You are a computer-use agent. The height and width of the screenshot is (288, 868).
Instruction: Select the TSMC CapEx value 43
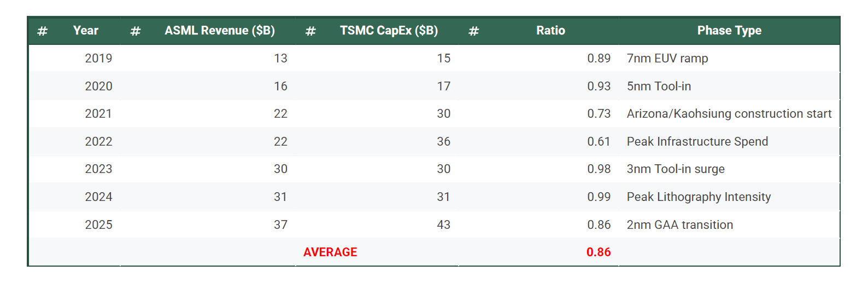[444, 225]
